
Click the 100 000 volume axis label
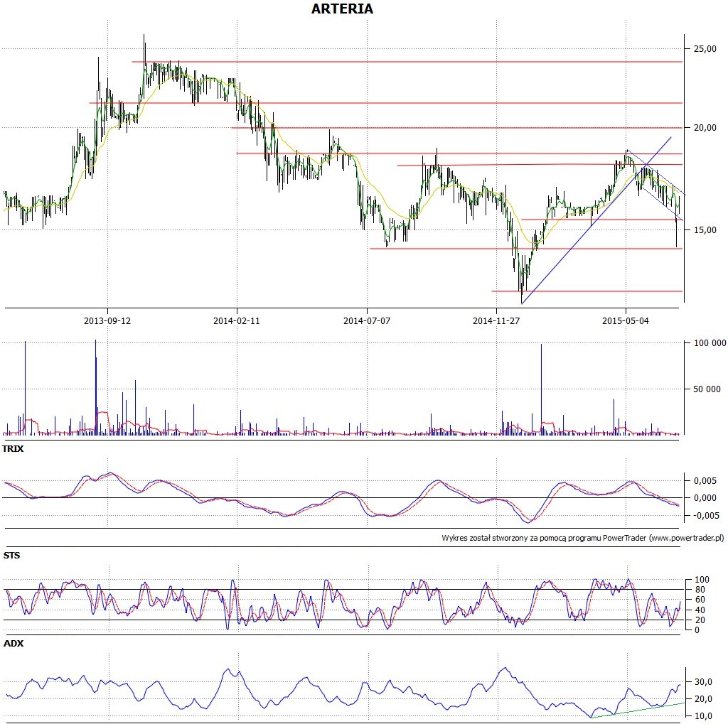pyautogui.click(x=710, y=343)
